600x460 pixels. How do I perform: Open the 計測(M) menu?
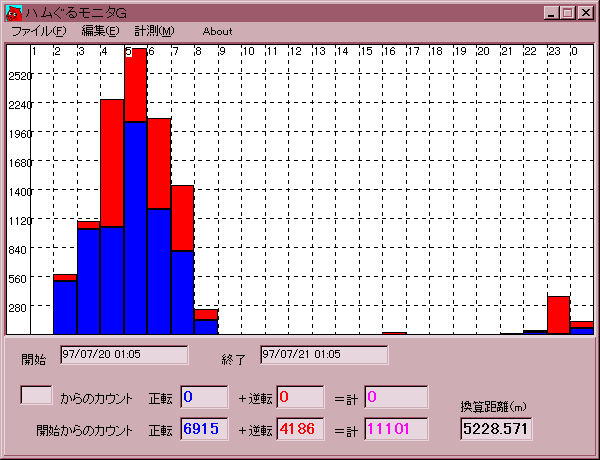click(x=153, y=31)
